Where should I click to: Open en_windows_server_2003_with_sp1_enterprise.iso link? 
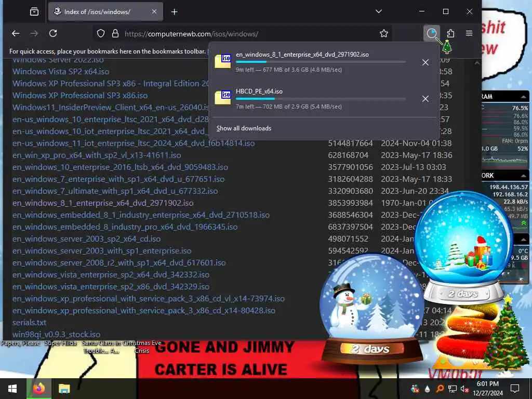click(x=102, y=251)
